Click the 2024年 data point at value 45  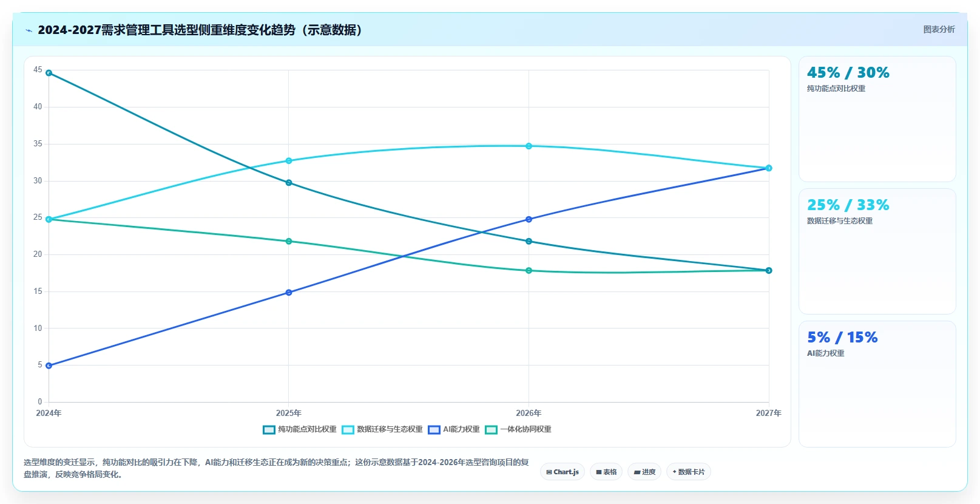[49, 73]
